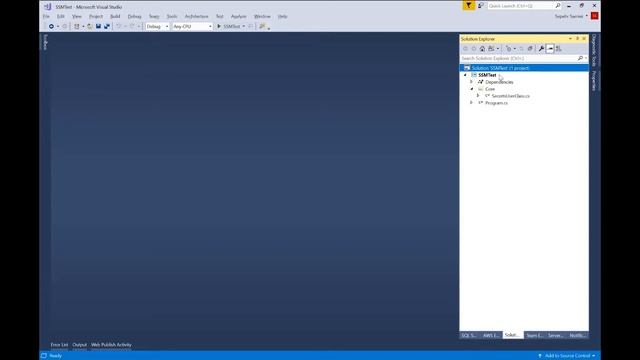Image resolution: width=640 pixels, height=360 pixels.
Task: Open the File menu
Action: [46, 16]
